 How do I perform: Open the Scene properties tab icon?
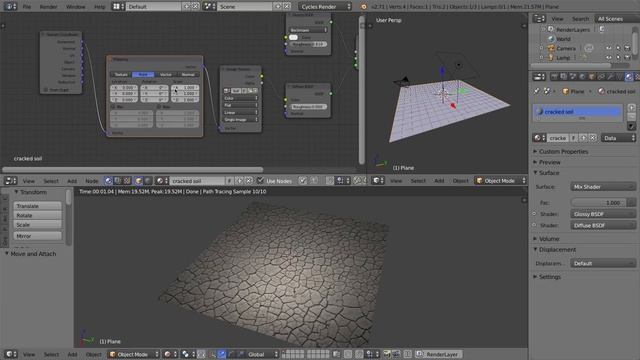click(x=573, y=77)
